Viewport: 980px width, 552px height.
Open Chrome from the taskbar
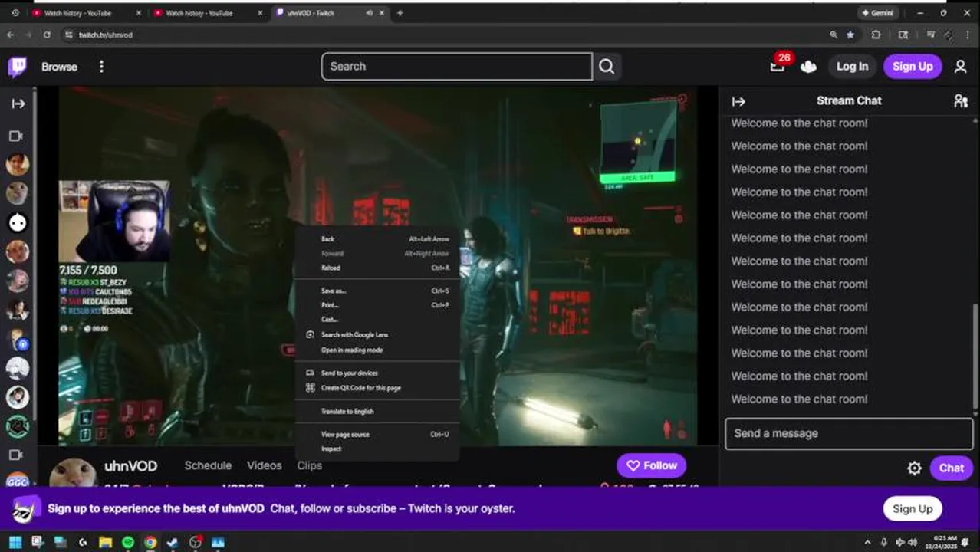[151, 542]
